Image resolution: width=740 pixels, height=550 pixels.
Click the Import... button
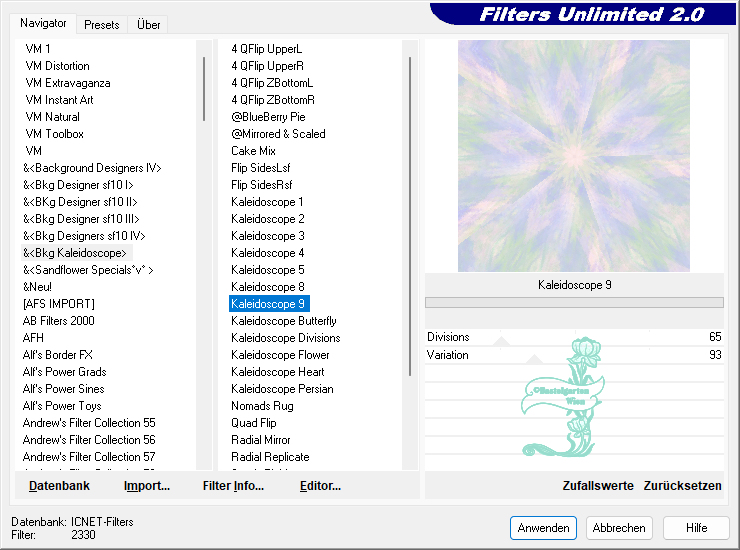[x=146, y=486]
